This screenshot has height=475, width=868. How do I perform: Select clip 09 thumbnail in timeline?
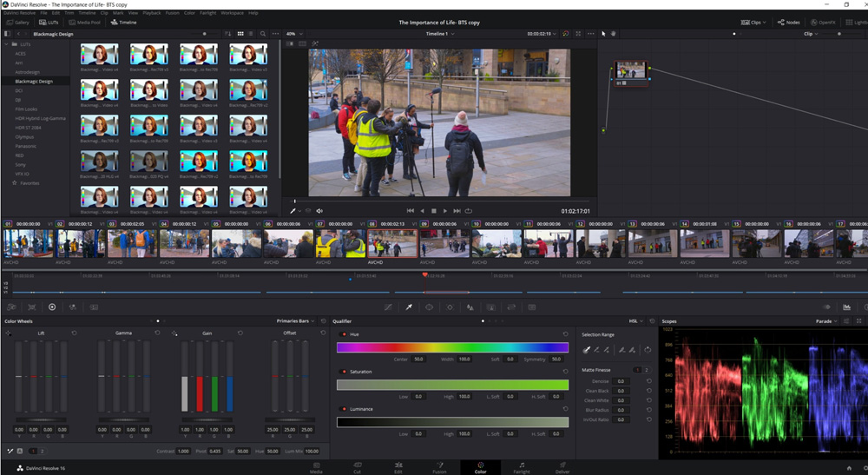(444, 244)
